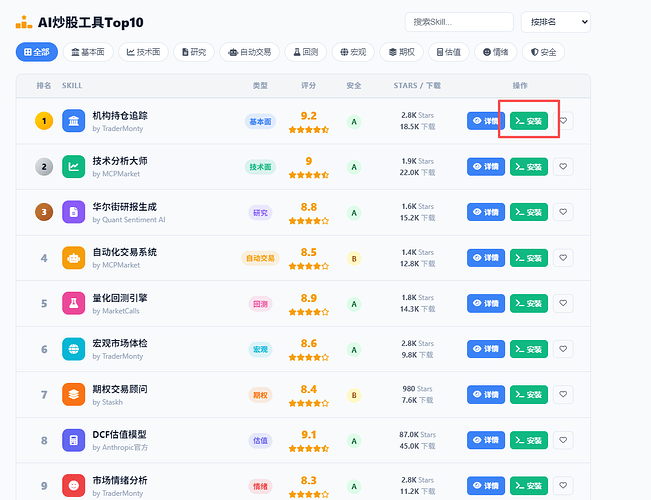Click the 机构持仓追踪 bank icon

coord(73,121)
